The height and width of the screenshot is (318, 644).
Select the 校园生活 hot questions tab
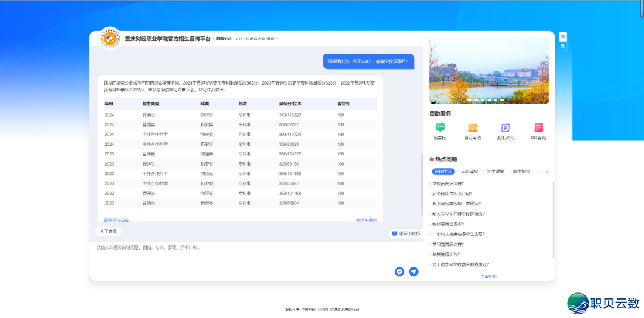[x=443, y=172]
